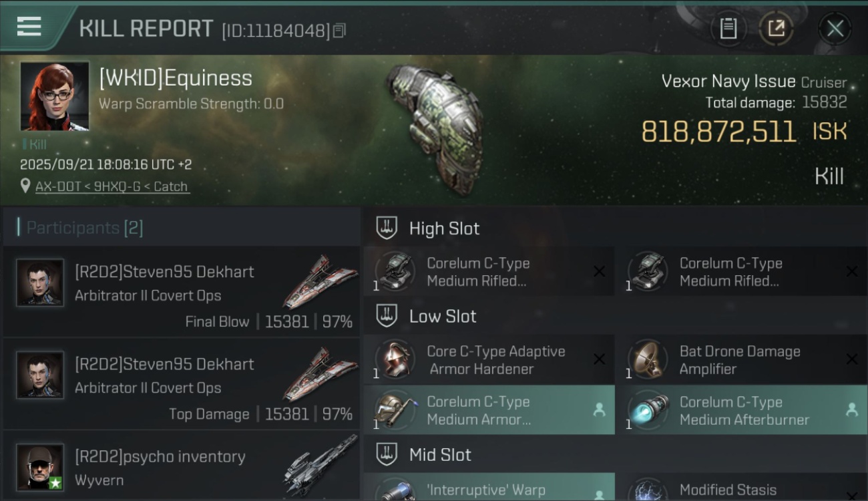
Task: Copy the kill report ID icon
Action: click(x=339, y=31)
